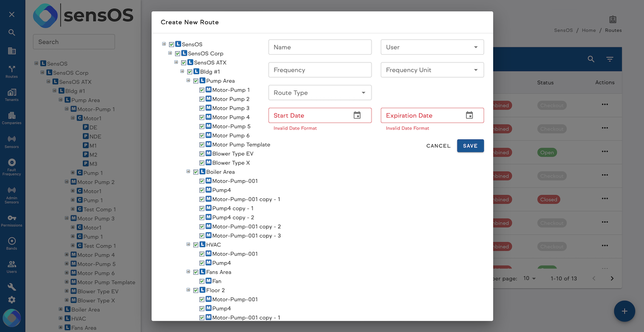
Task: Open search from the left sidebar magnifier
Action: pos(12,33)
